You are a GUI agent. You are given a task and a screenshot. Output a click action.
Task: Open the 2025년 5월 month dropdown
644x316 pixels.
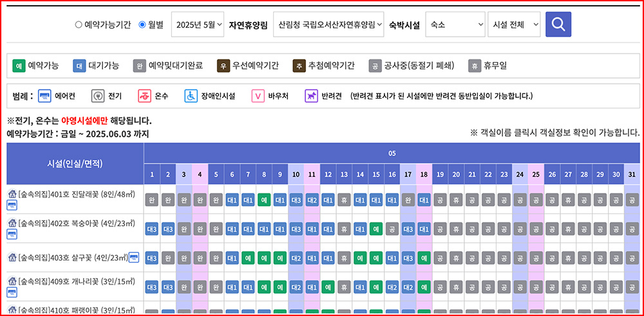coord(198,25)
